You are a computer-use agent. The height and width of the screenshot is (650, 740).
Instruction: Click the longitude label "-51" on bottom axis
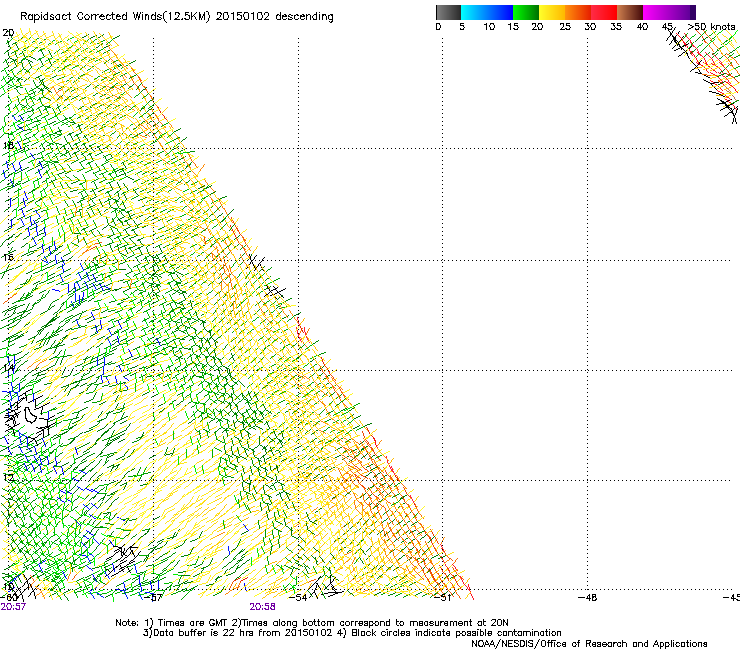tap(443, 598)
